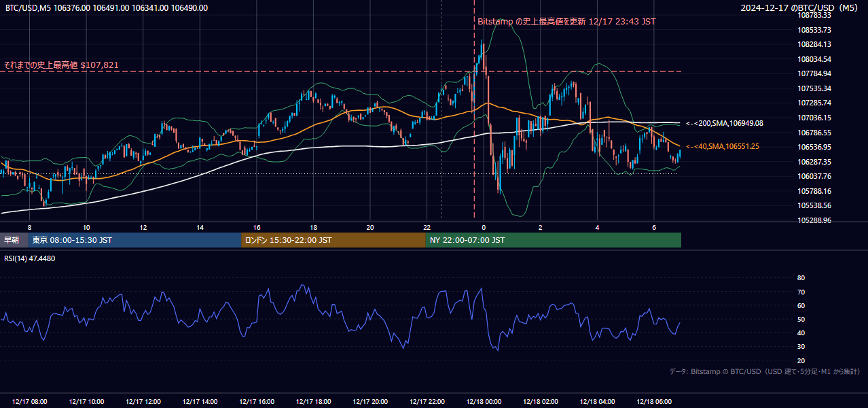Viewport: 868px width, 408px height.
Task: Select the 東京 08:00-15:30 JST session bar
Action: click(x=134, y=240)
